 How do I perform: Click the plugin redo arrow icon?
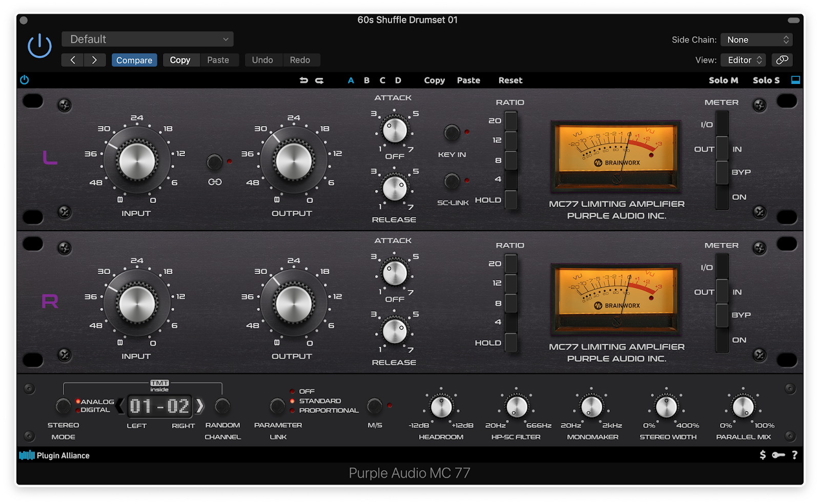click(x=319, y=80)
